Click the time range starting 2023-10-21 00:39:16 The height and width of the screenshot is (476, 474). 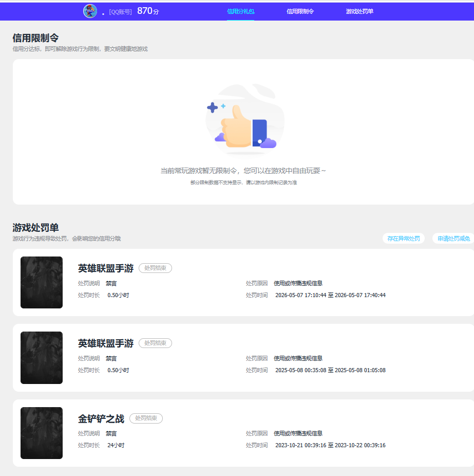(330, 445)
